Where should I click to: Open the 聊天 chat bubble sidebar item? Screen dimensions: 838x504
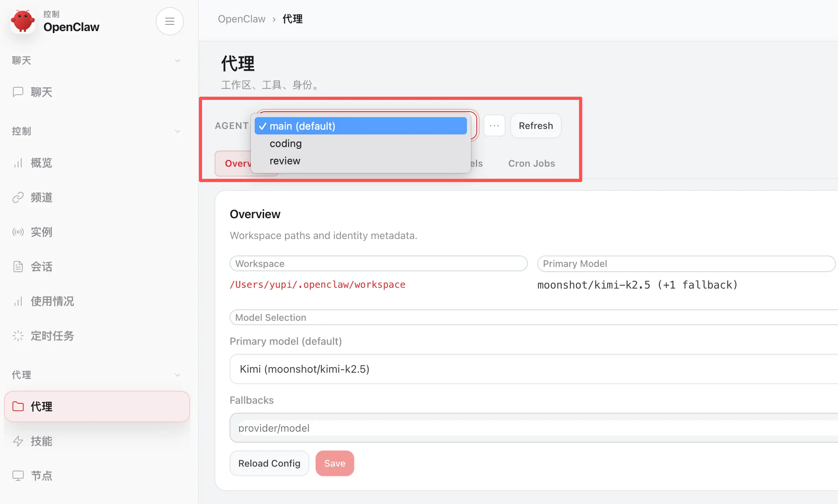41,92
